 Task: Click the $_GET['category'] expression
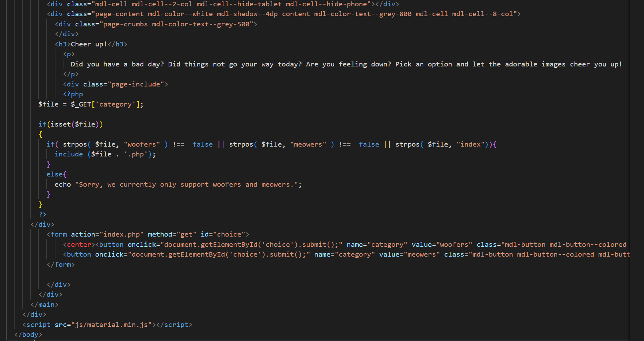point(107,104)
